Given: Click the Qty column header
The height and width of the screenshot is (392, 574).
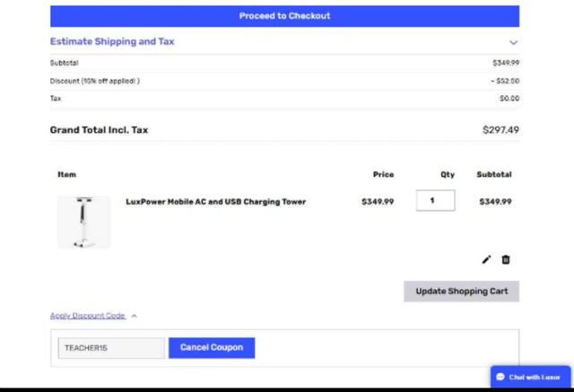Looking at the screenshot, I should [448, 175].
